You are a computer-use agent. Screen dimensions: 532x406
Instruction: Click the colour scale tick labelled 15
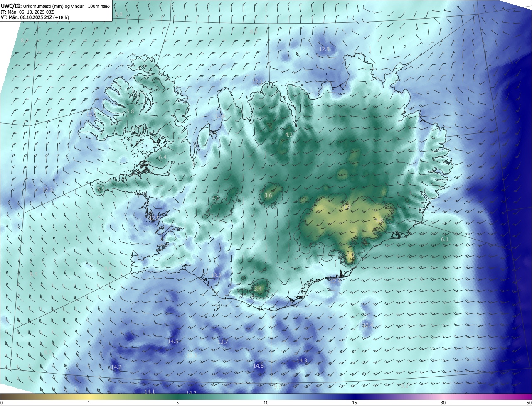(x=355, y=403)
